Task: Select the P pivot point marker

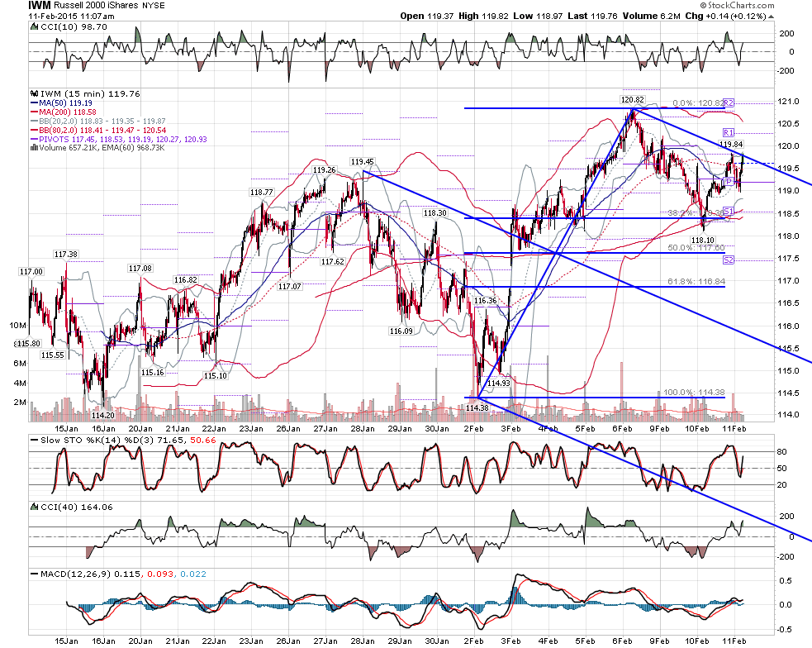Action: tap(729, 181)
